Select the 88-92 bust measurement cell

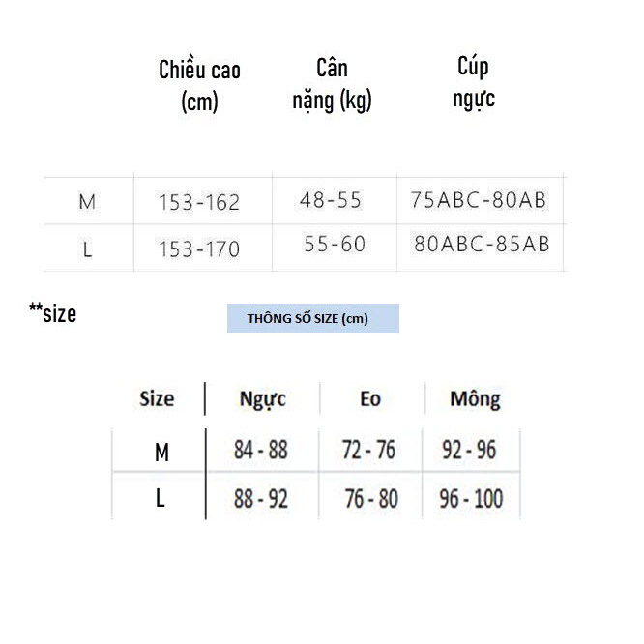pos(260,499)
